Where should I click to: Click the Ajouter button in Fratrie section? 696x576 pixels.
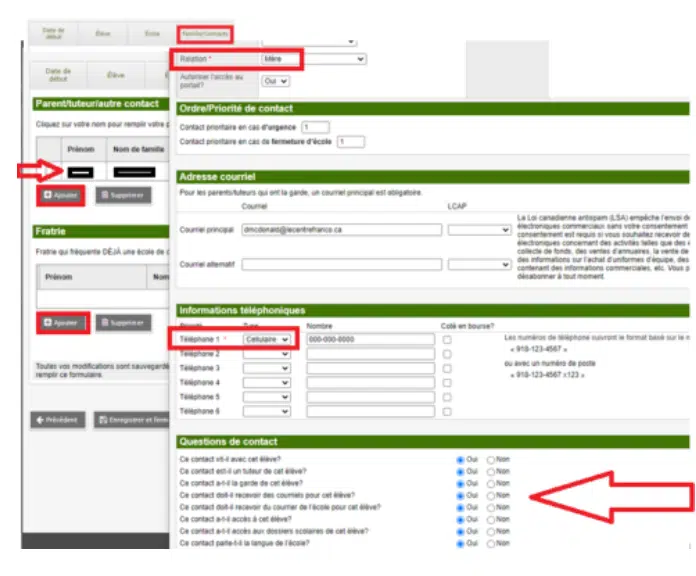pos(62,323)
